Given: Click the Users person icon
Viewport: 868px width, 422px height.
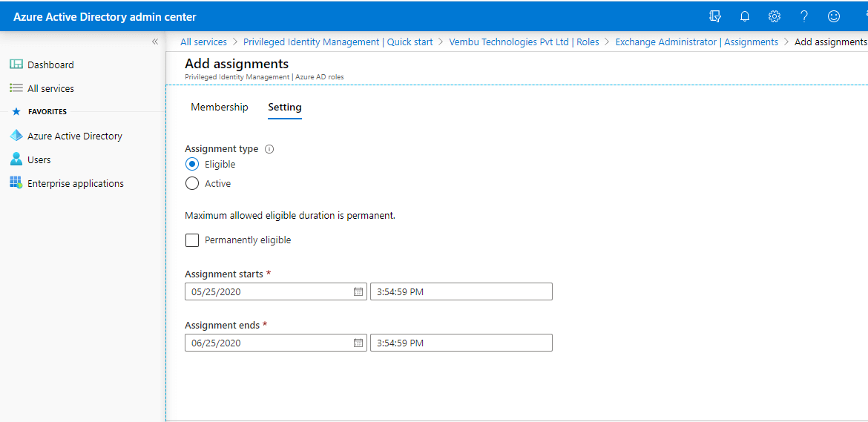Looking at the screenshot, I should (x=16, y=159).
